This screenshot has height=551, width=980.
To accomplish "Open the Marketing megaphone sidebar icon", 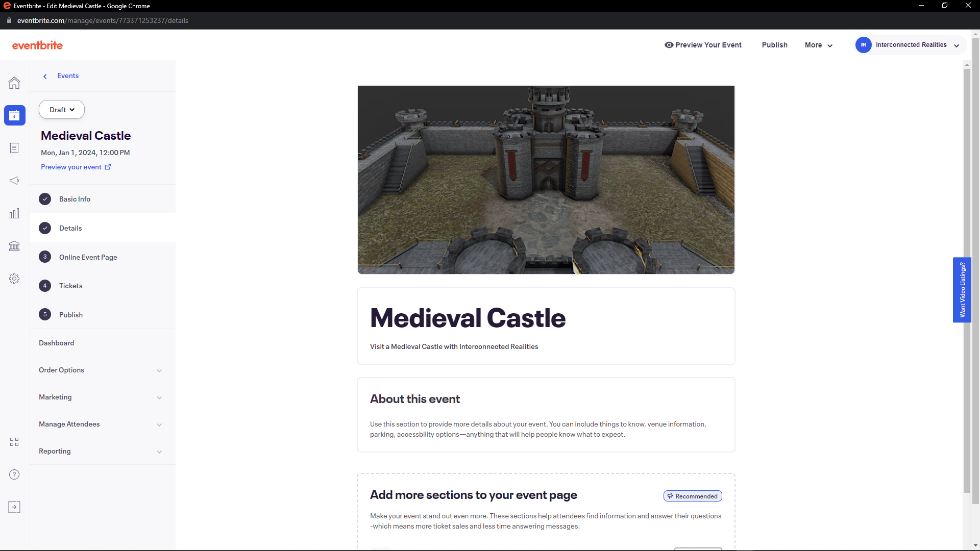I will [14, 181].
